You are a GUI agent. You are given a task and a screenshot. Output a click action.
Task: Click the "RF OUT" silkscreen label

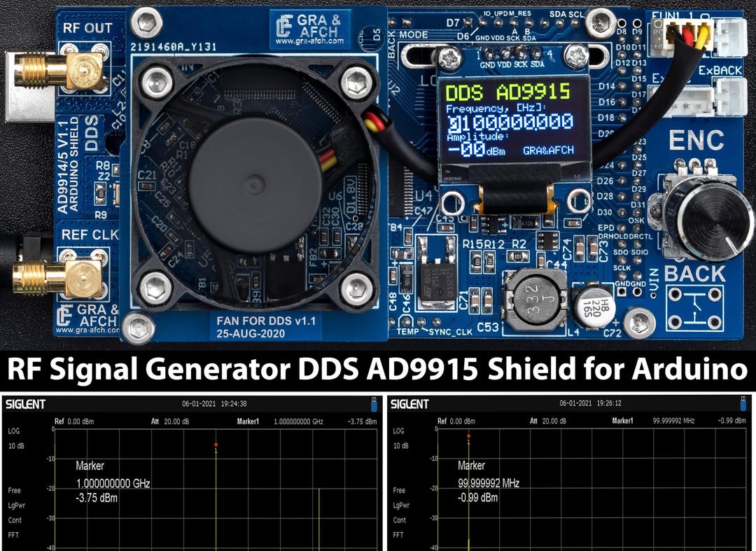pos(87,28)
